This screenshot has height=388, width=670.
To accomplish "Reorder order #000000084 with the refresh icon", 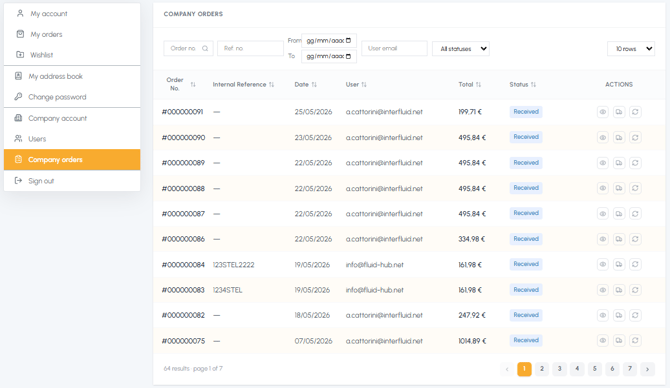I will [635, 265].
